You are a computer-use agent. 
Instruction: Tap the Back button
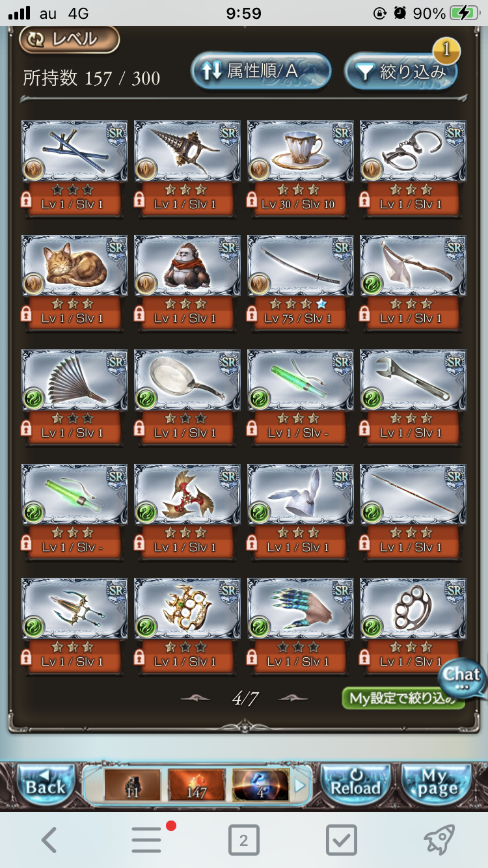45,785
